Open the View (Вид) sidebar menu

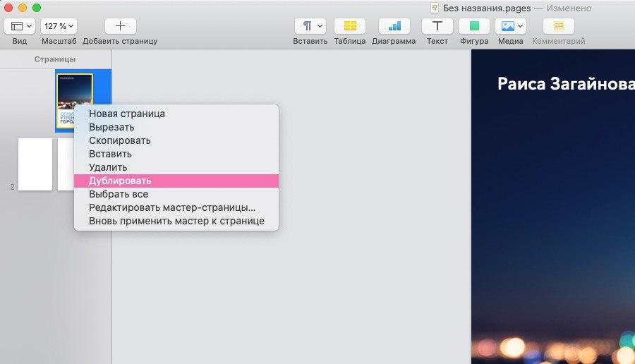click(x=18, y=26)
